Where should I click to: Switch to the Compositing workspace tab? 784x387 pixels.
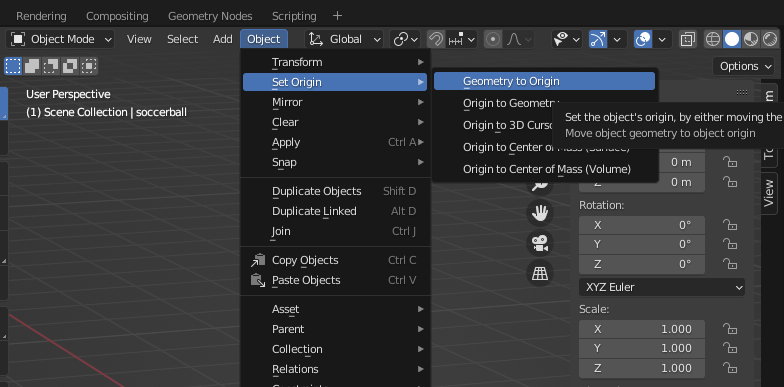[117, 16]
